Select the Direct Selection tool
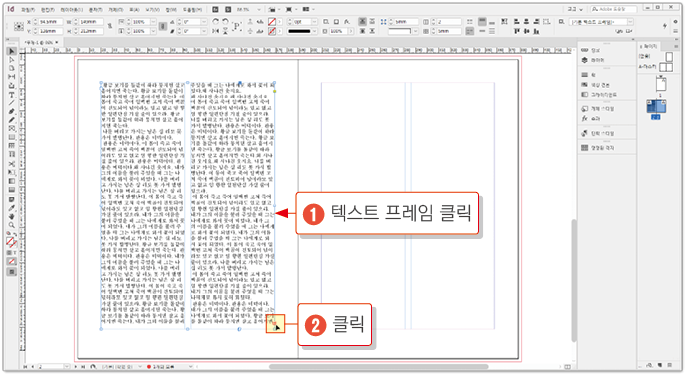 [12, 60]
